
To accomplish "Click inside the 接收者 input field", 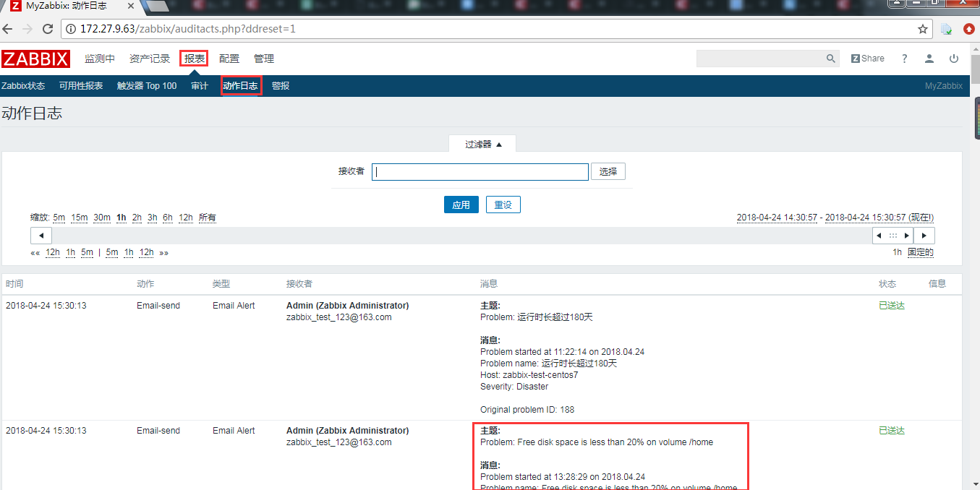I will (480, 171).
